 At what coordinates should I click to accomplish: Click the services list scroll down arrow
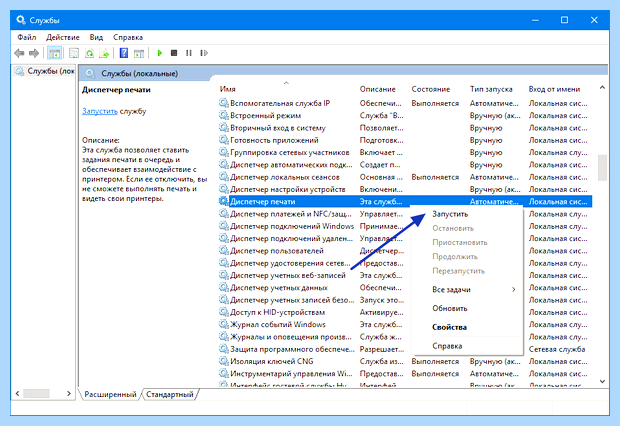(602, 381)
